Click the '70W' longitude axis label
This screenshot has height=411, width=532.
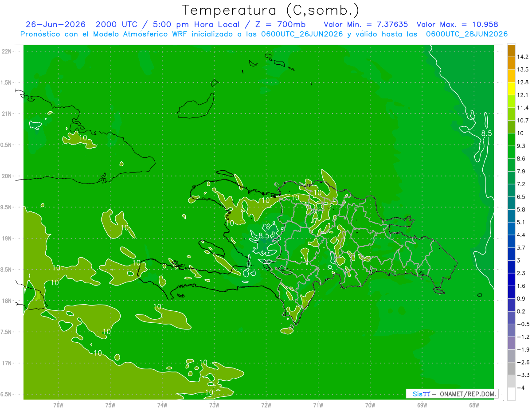(370, 405)
